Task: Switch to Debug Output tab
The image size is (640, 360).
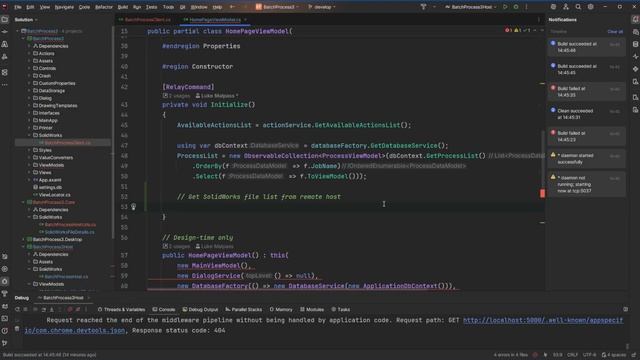Action: click(200, 309)
